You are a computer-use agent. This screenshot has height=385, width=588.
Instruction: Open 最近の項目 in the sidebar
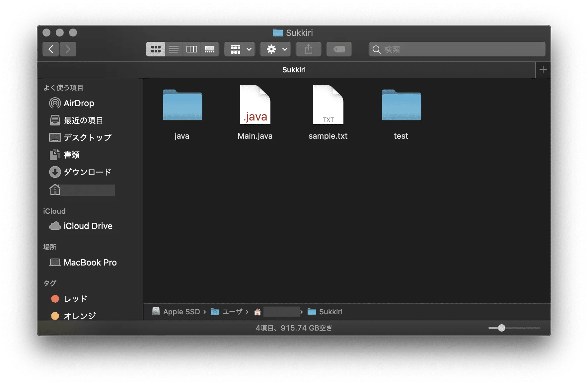click(x=76, y=120)
